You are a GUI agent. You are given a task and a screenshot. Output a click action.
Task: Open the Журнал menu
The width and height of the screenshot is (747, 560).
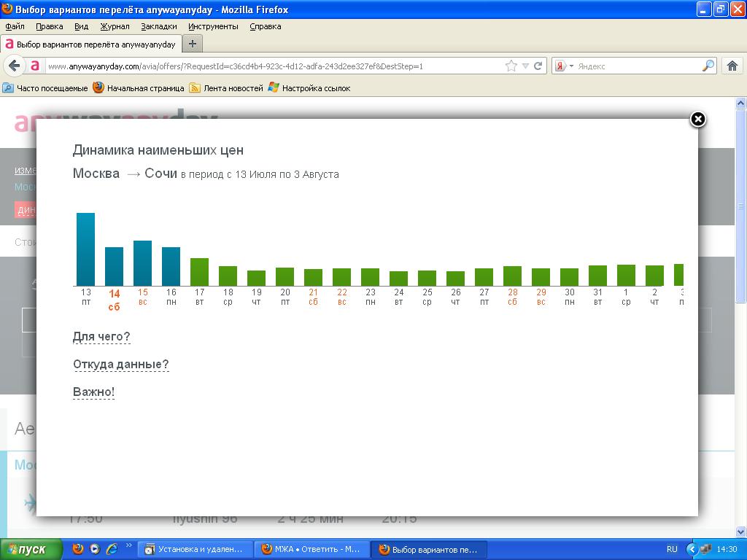click(x=115, y=26)
